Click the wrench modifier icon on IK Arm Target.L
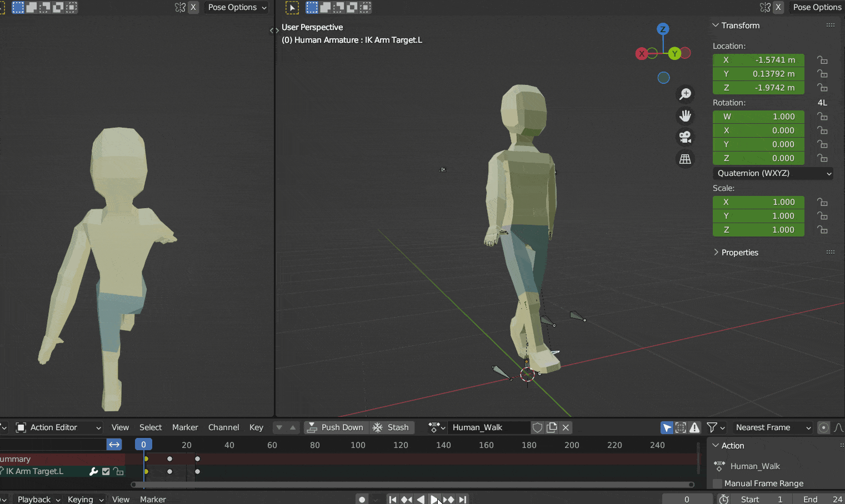The height and width of the screenshot is (504, 845). 93,471
